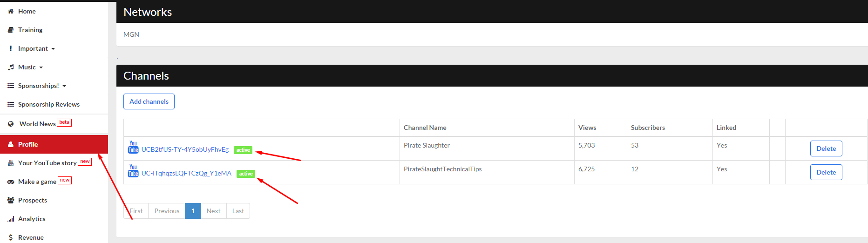Screen dimensions: 868x243
Task: Delete the PirateSlaughtTechnicalTips channel
Action: [826, 172]
